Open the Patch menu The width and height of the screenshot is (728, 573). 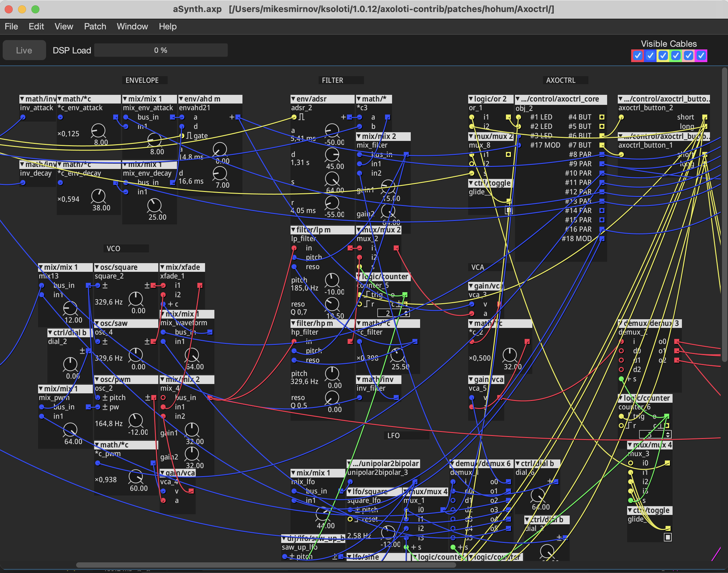coord(95,26)
